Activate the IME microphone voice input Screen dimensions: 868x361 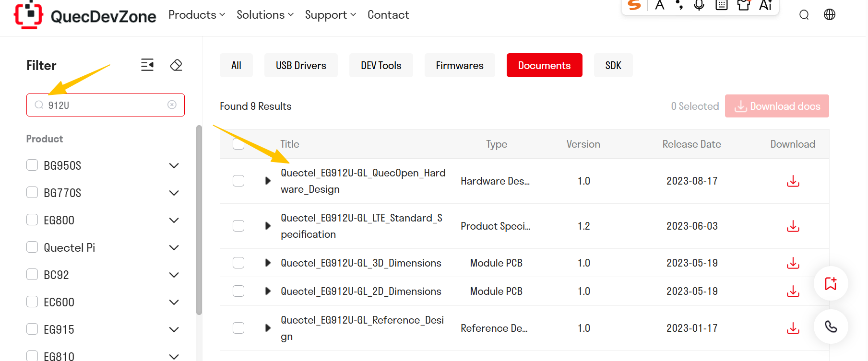point(699,5)
